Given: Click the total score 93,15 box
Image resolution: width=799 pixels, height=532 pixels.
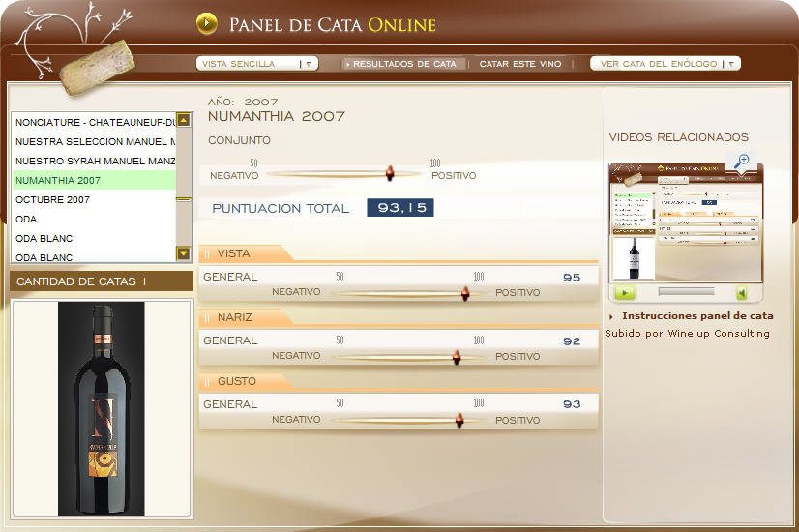Looking at the screenshot, I should coord(400,207).
